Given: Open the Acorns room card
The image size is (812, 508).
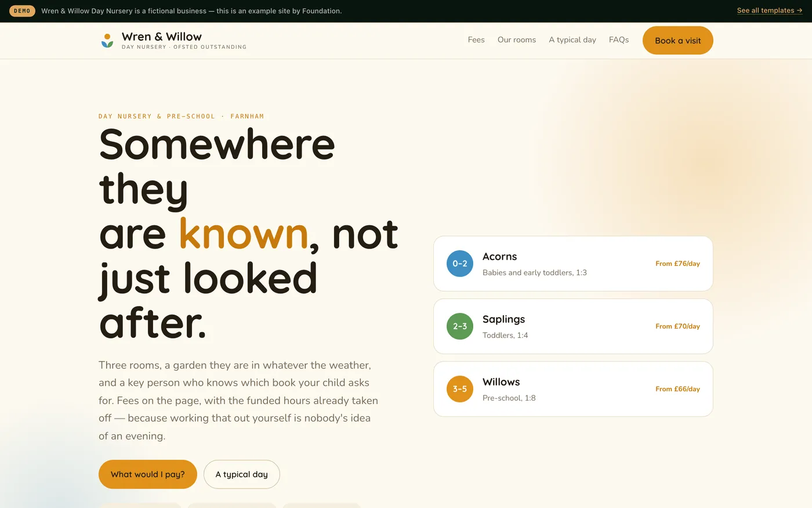Looking at the screenshot, I should (x=573, y=264).
